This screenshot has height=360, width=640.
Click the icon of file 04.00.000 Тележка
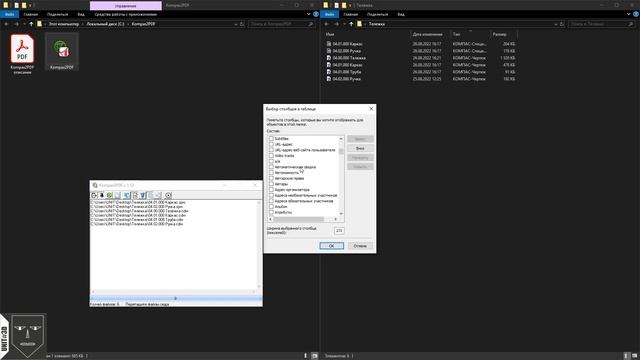329,58
